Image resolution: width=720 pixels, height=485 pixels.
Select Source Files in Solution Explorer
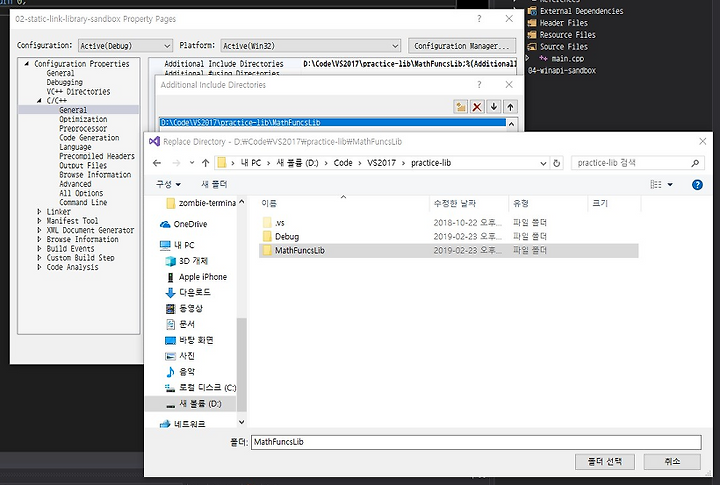pos(563,47)
